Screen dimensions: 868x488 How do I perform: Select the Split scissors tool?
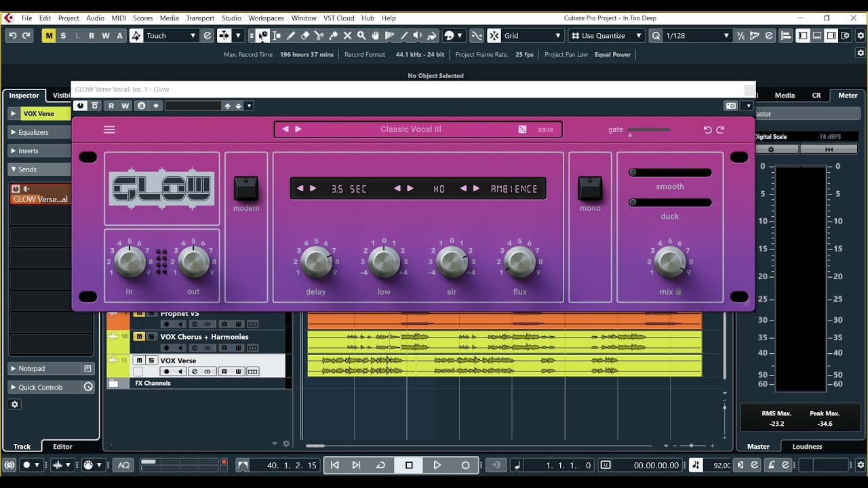pos(319,35)
